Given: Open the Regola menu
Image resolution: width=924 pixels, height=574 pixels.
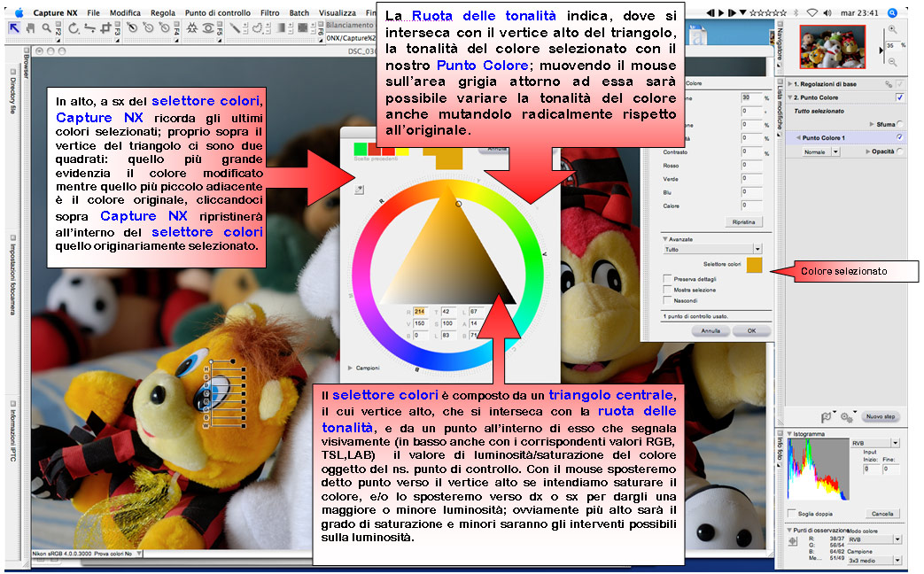Looking at the screenshot, I should 163,12.
